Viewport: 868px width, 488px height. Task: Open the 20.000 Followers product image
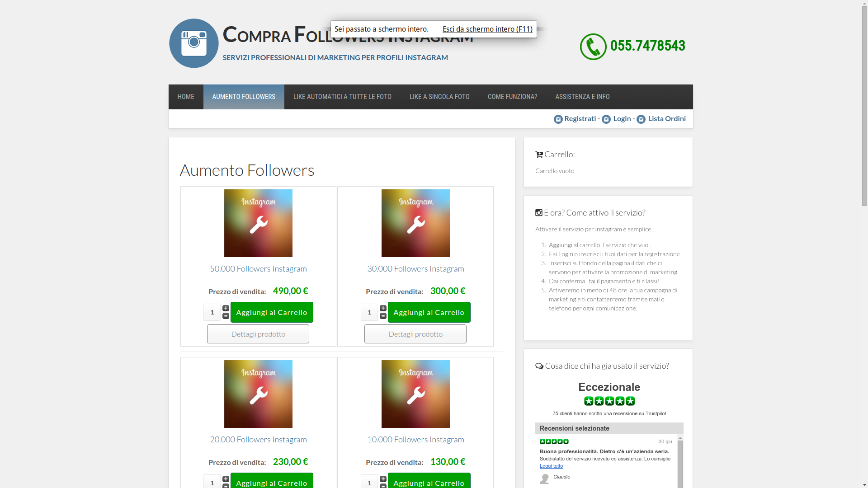[x=258, y=394]
